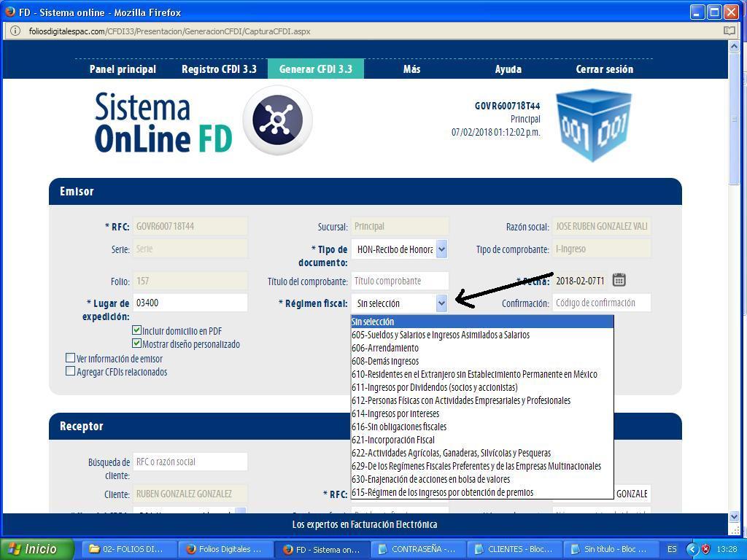Open the Ayuda menu
Image resolution: width=747 pixels, height=560 pixels.
(x=508, y=69)
